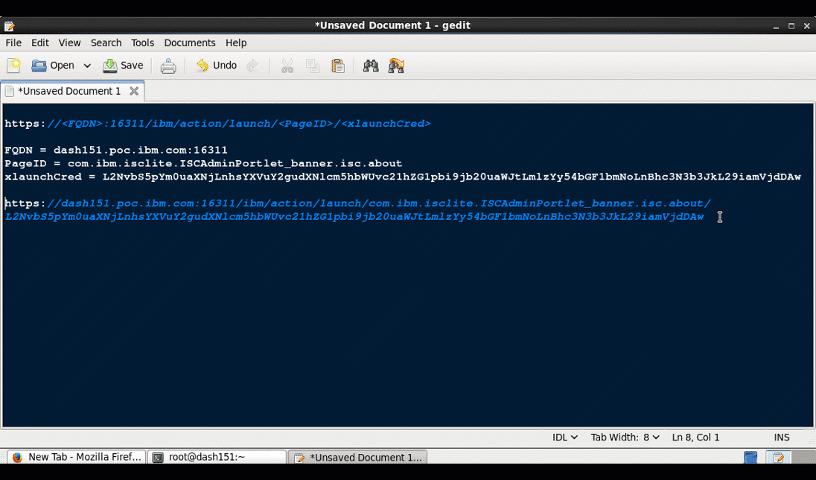Switch to the root@dash151 terminal taskbar item
This screenshot has width=816, height=480.
tap(217, 457)
